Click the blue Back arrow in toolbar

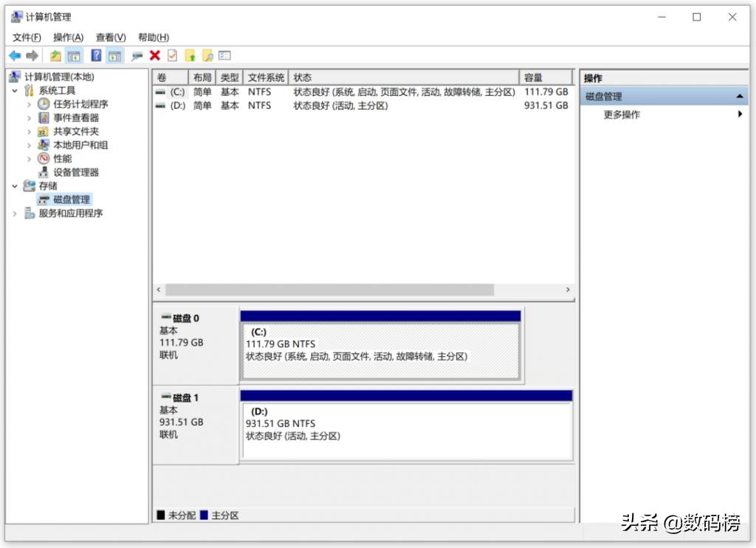pyautogui.click(x=15, y=55)
